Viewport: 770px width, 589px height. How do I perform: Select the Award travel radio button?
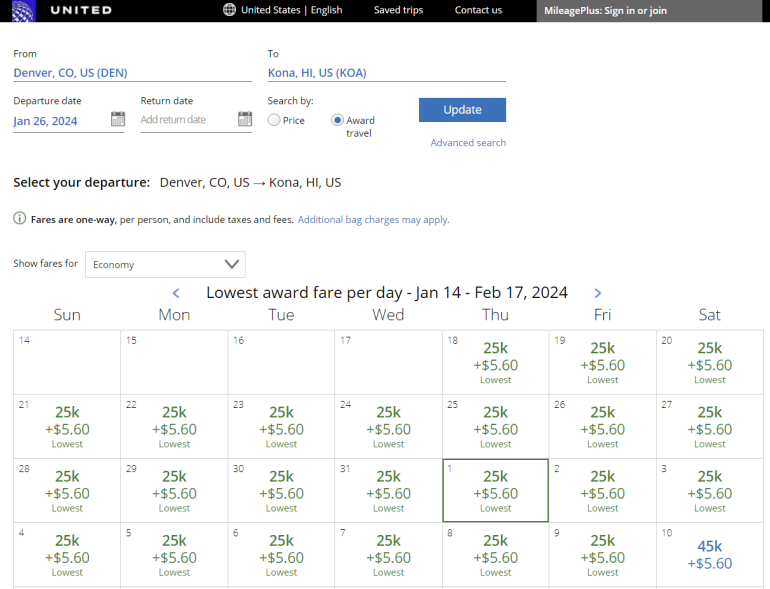point(337,120)
